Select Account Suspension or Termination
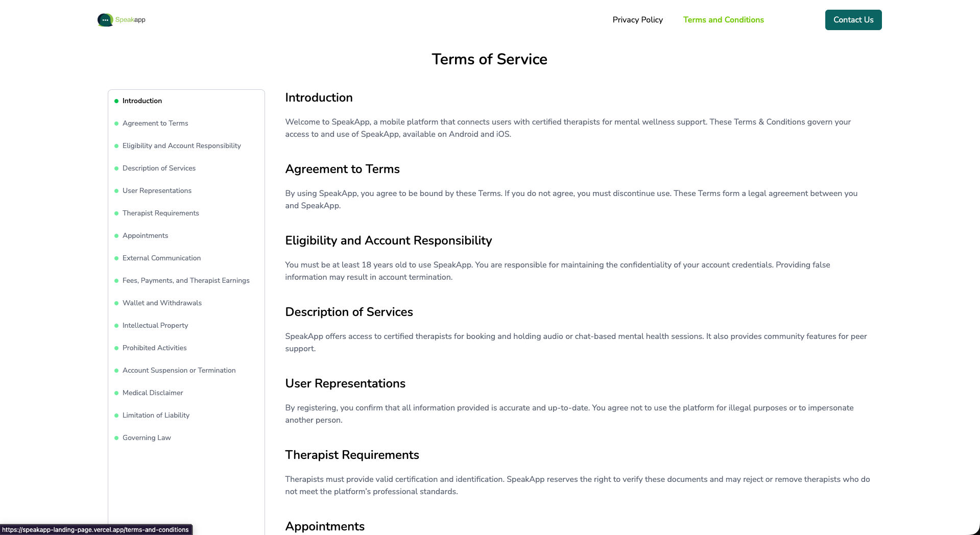The image size is (980, 535). [x=179, y=370]
